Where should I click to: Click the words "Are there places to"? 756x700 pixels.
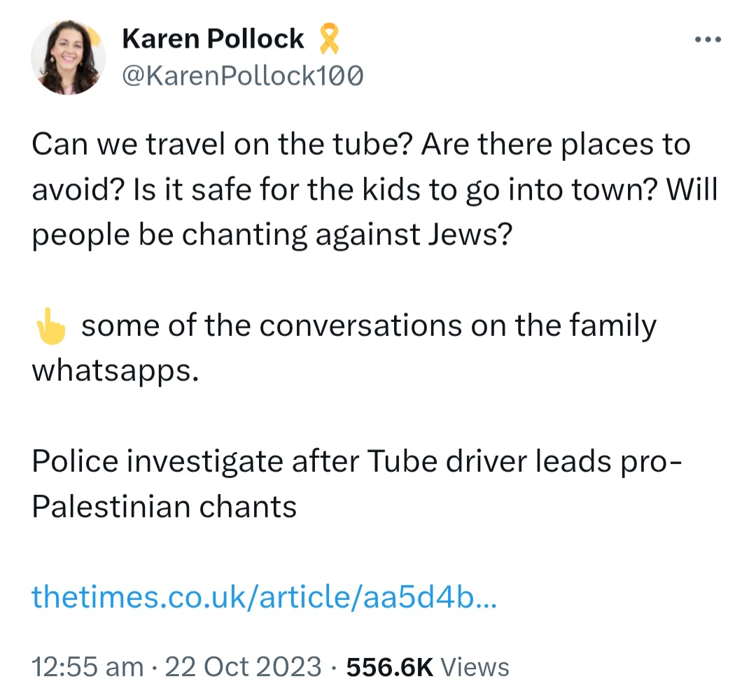[x=556, y=144]
